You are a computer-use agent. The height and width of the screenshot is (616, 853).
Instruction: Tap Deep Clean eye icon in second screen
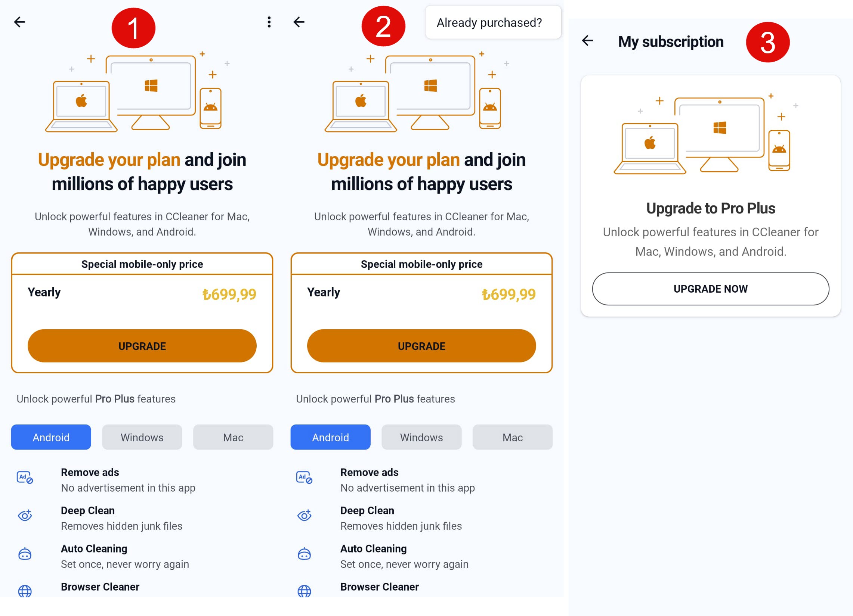click(304, 515)
